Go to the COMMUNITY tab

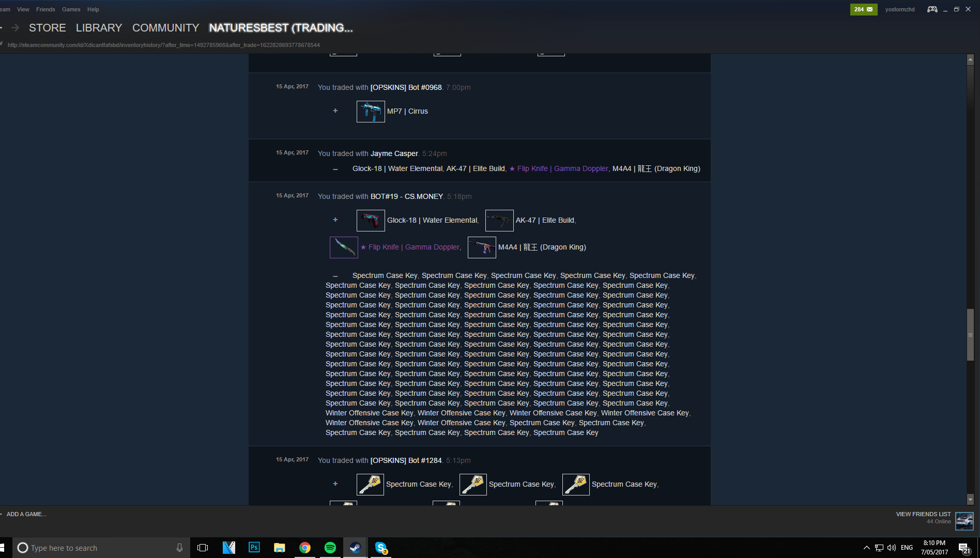(165, 28)
